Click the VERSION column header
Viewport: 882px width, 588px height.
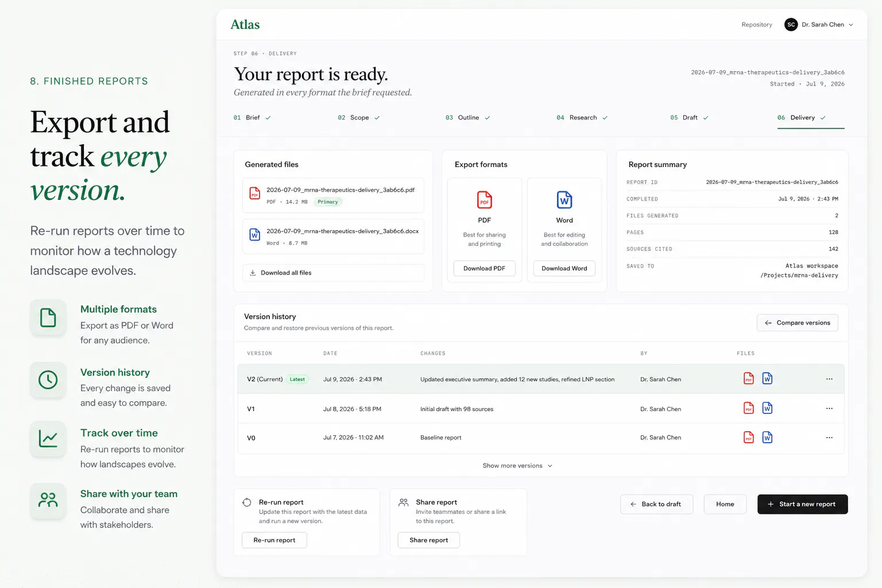pos(260,354)
